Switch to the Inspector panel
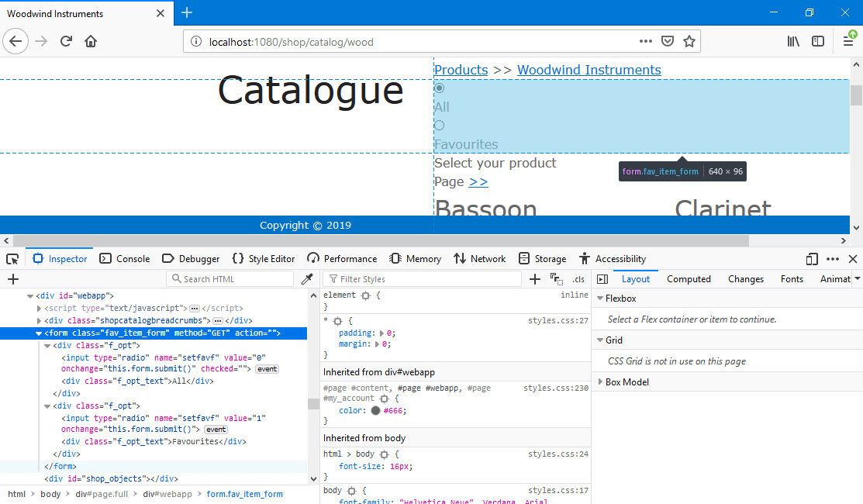 pos(60,259)
